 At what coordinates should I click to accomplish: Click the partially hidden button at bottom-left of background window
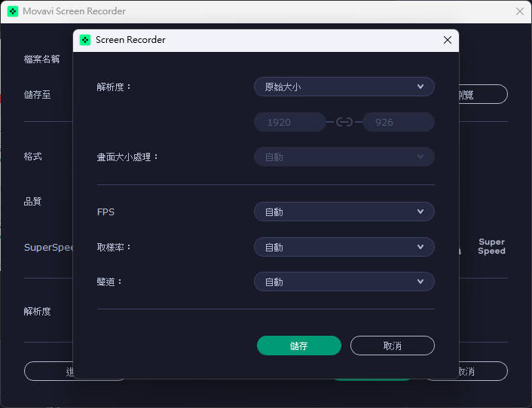48,371
